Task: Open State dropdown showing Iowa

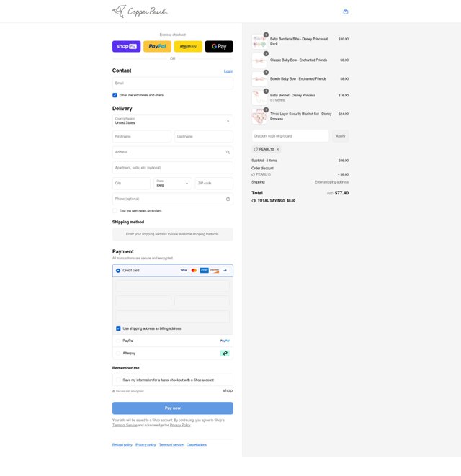Action: pyautogui.click(x=173, y=184)
